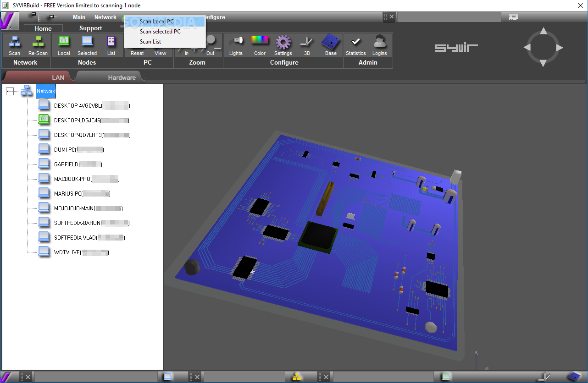Choose Scan Local PC from the menu

165,22
